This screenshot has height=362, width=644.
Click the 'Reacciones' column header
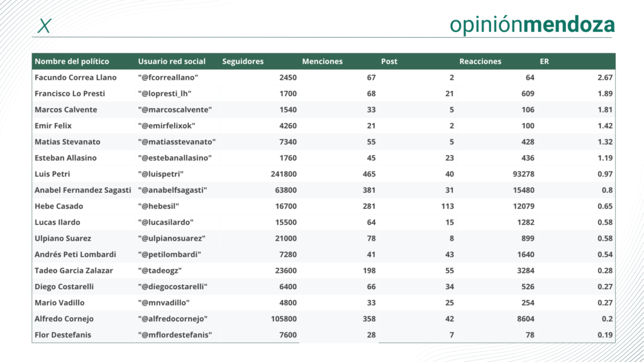point(480,62)
